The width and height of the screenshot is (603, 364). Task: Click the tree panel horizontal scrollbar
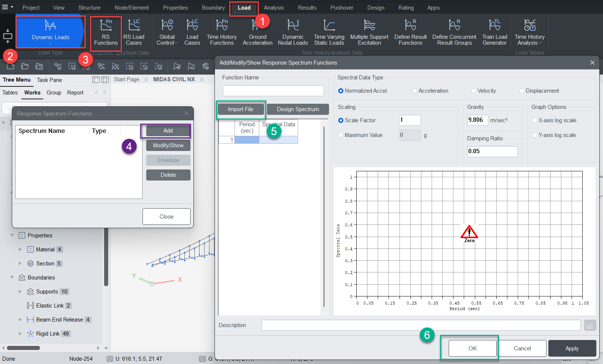[x=23, y=348]
